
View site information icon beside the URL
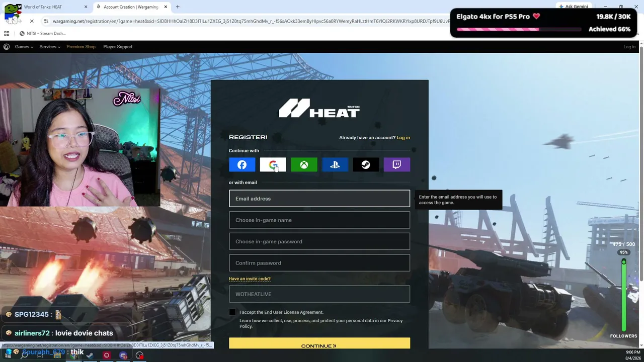pyautogui.click(x=46, y=21)
